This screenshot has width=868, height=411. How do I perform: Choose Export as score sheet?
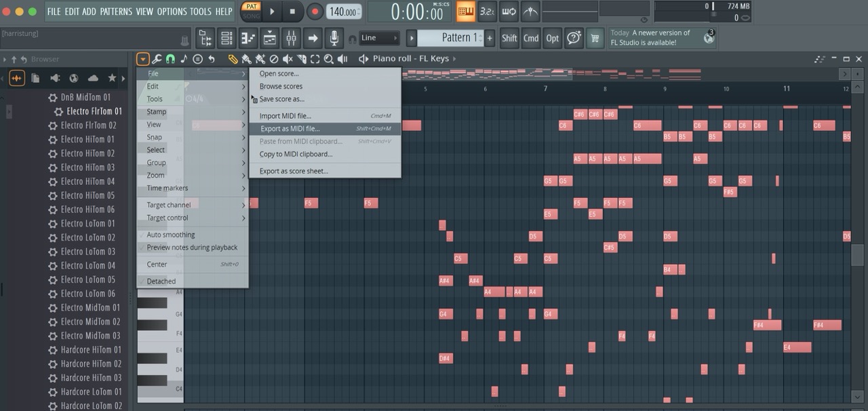coord(325,171)
